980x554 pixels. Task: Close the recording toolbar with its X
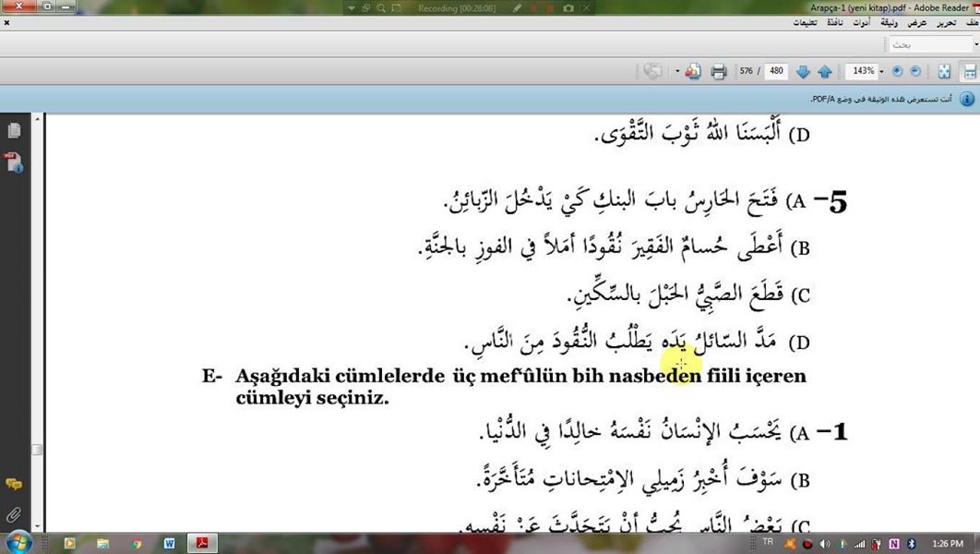coord(586,8)
